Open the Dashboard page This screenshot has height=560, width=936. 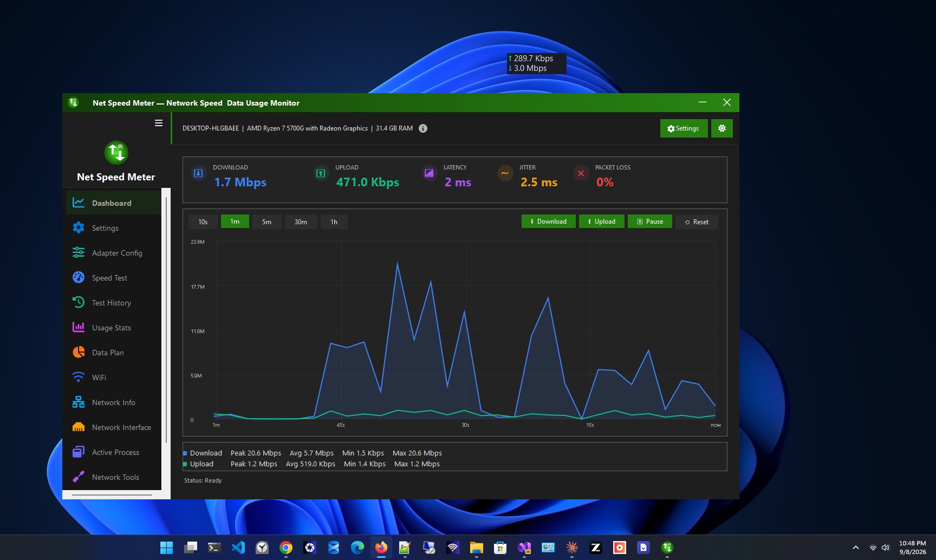(114, 203)
